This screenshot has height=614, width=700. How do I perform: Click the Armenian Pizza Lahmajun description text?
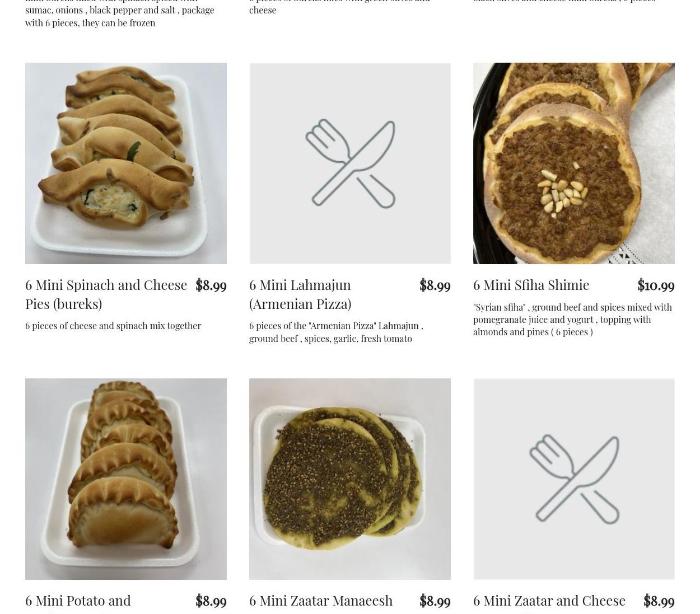(336, 332)
